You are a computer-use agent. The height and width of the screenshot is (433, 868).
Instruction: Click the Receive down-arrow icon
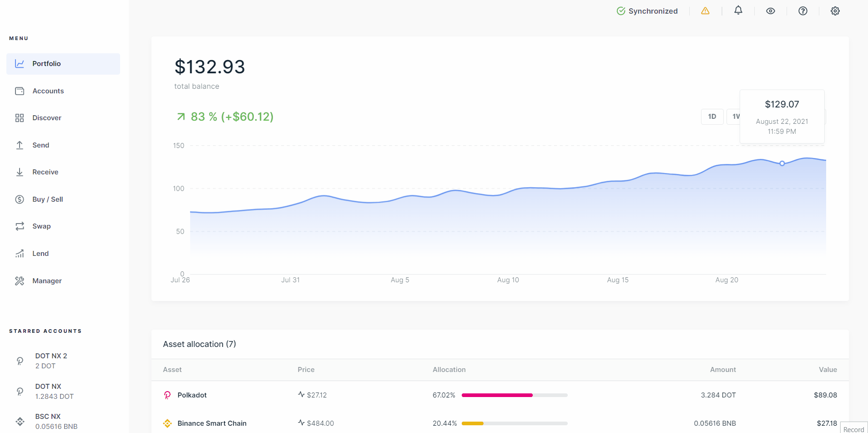[20, 172]
